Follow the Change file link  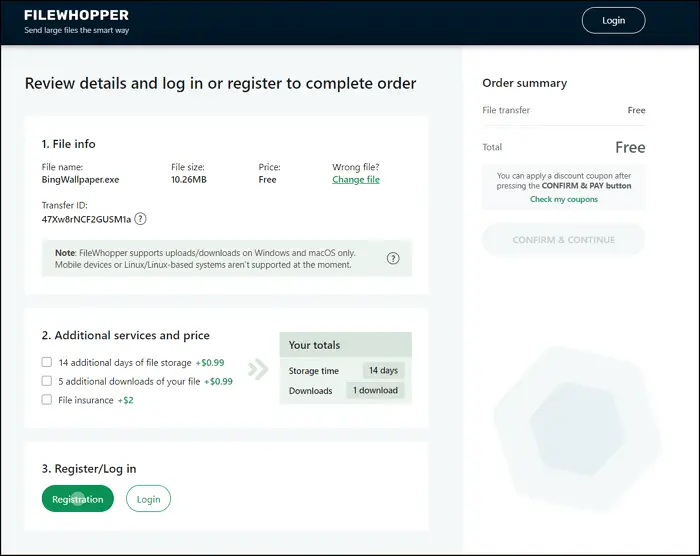point(356,180)
